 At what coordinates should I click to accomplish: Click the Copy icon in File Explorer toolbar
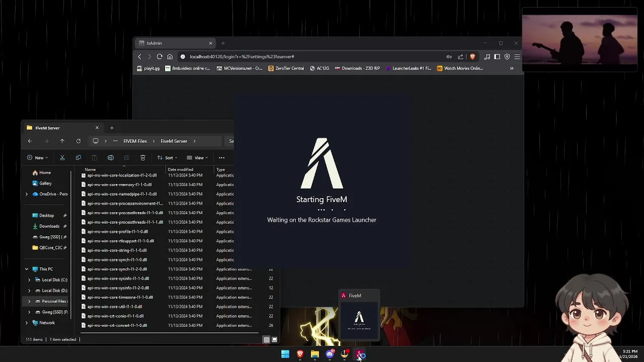78,158
